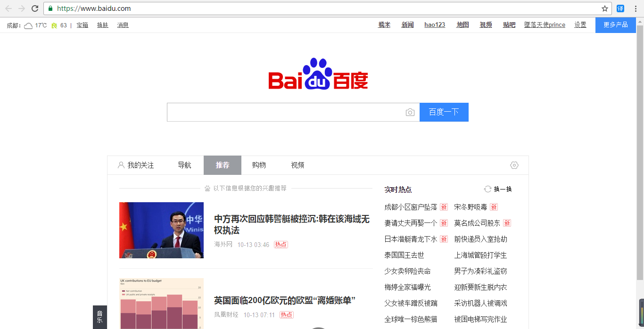Open hot topic 莫名成公司股东
The width and height of the screenshot is (644, 329).
(477, 223)
